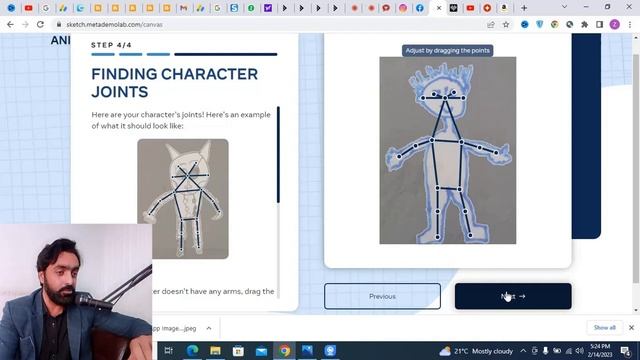Open the Chrome three-dot menu
The width and height of the screenshot is (640, 360).
click(629, 24)
